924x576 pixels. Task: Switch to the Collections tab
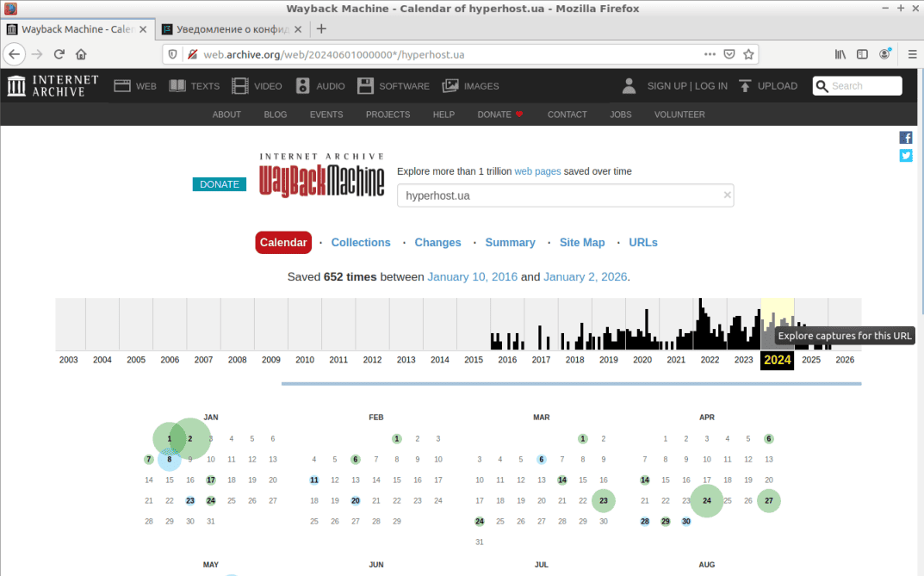pos(360,243)
